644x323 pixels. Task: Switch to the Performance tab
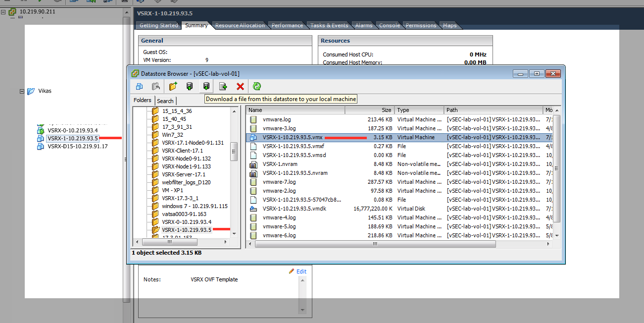(x=287, y=25)
